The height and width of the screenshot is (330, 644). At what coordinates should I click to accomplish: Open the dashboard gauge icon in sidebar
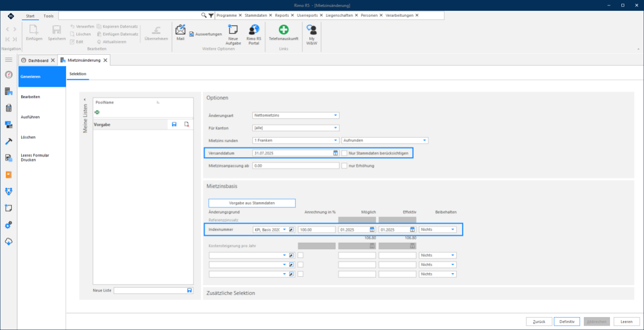click(8, 75)
